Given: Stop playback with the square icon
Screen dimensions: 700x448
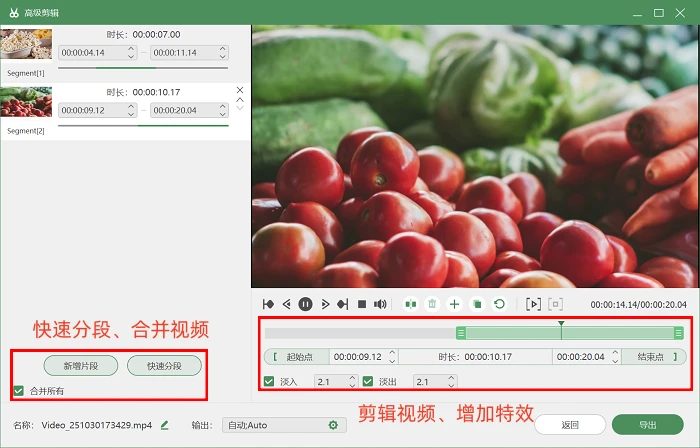Looking at the screenshot, I should click(362, 304).
